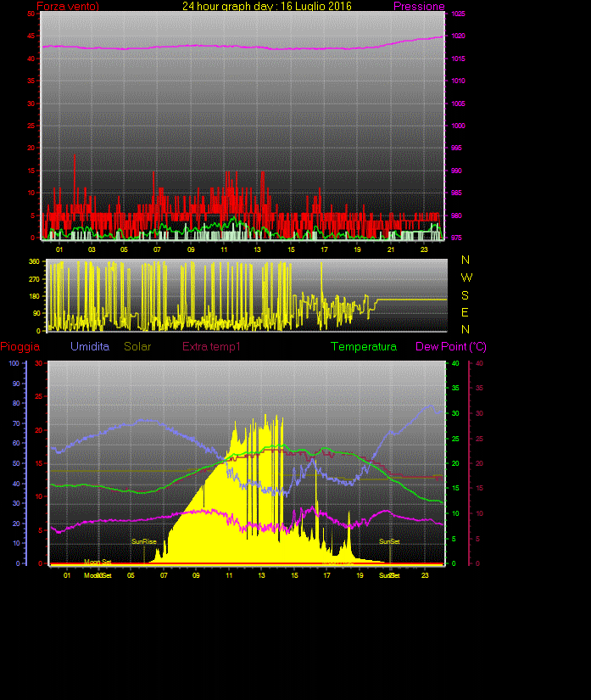591x700 pixels.
Task: Click hour '19' on the lower graph time axis
Action: pyautogui.click(x=360, y=575)
